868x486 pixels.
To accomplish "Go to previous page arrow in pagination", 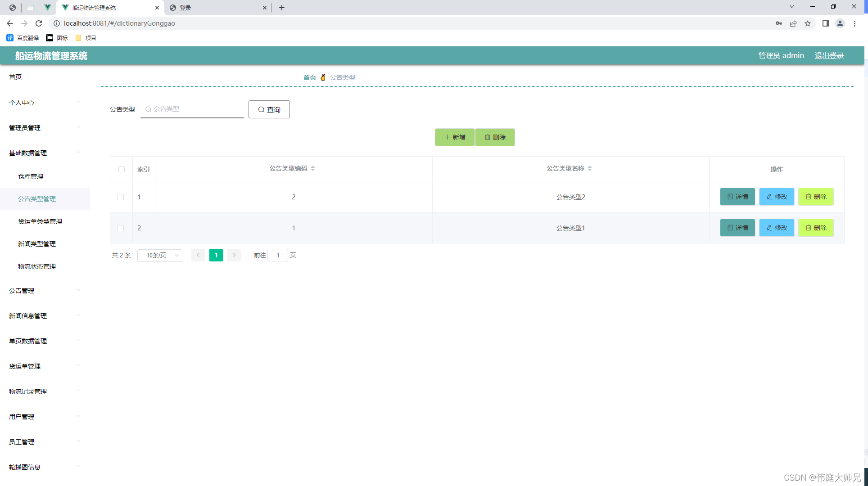I will coord(198,255).
